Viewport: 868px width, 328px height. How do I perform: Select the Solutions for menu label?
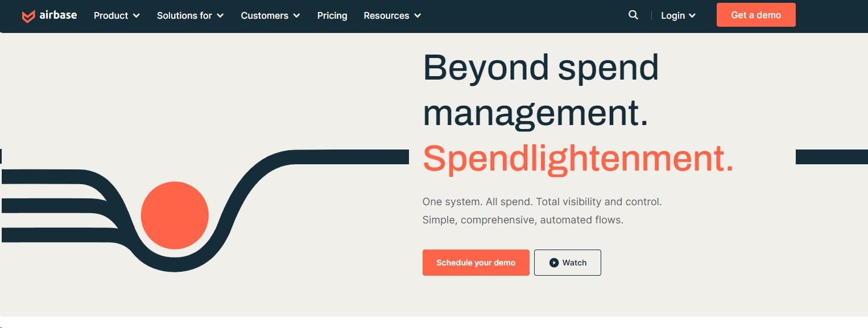(184, 16)
